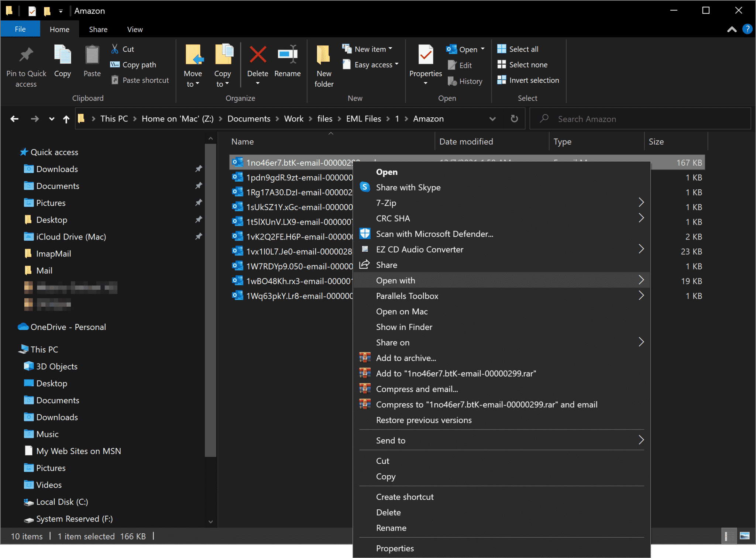Select Compress and email option

tap(502, 389)
